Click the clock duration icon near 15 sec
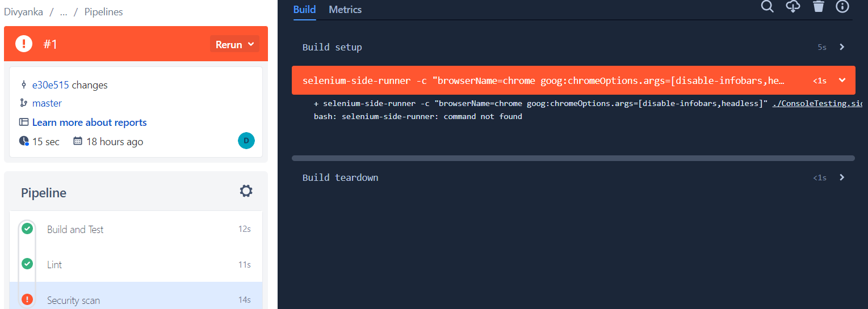This screenshot has height=309, width=868. pyautogui.click(x=24, y=141)
